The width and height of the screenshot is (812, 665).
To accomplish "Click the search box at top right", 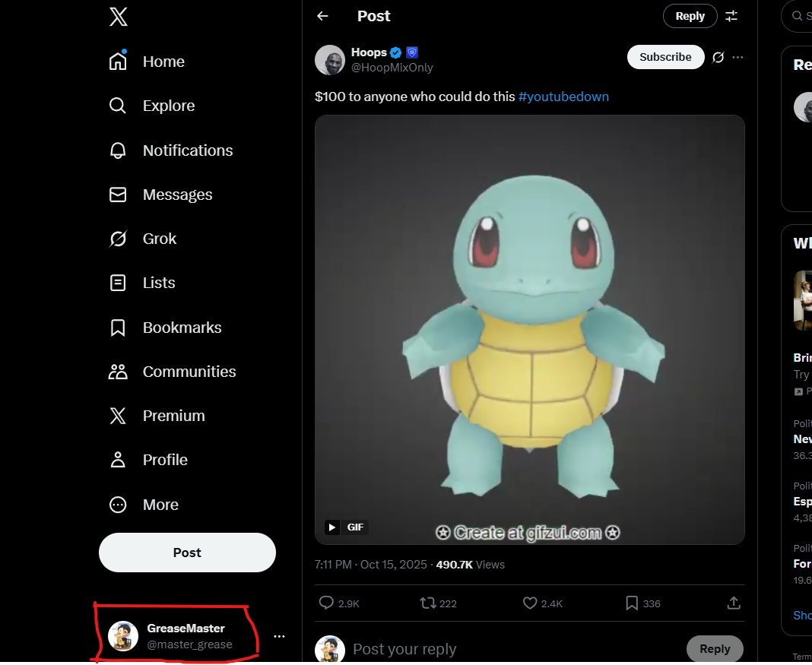I will (798, 16).
